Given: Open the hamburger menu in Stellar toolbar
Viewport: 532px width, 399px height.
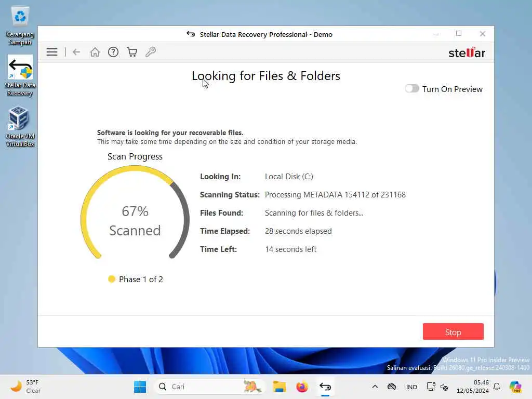Looking at the screenshot, I should [52, 52].
